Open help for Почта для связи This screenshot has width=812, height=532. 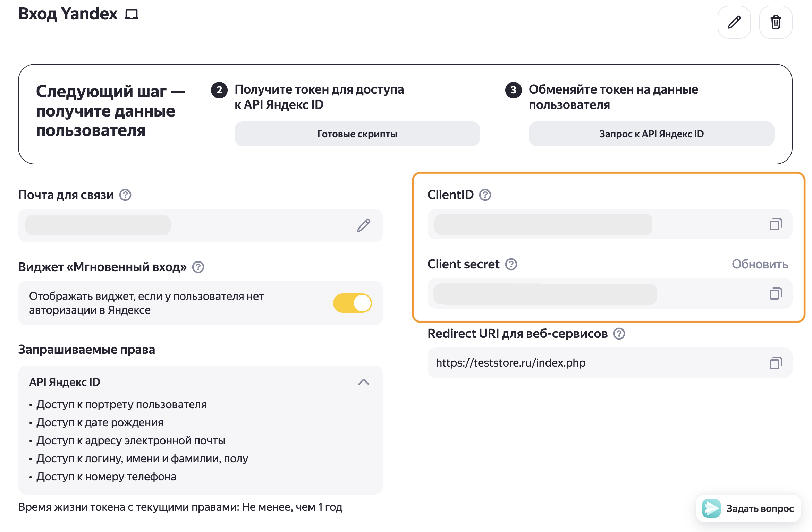tap(125, 195)
